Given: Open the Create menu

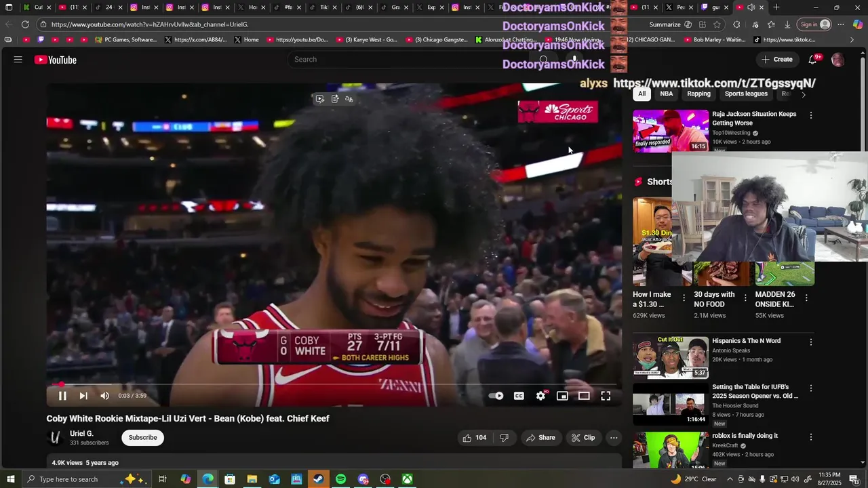Looking at the screenshot, I should 776,60.
